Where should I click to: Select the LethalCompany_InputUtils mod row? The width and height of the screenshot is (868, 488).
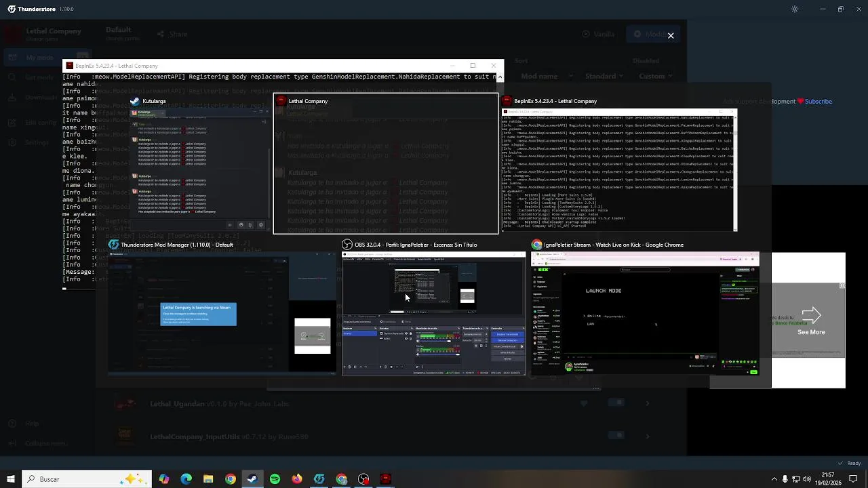387,436
